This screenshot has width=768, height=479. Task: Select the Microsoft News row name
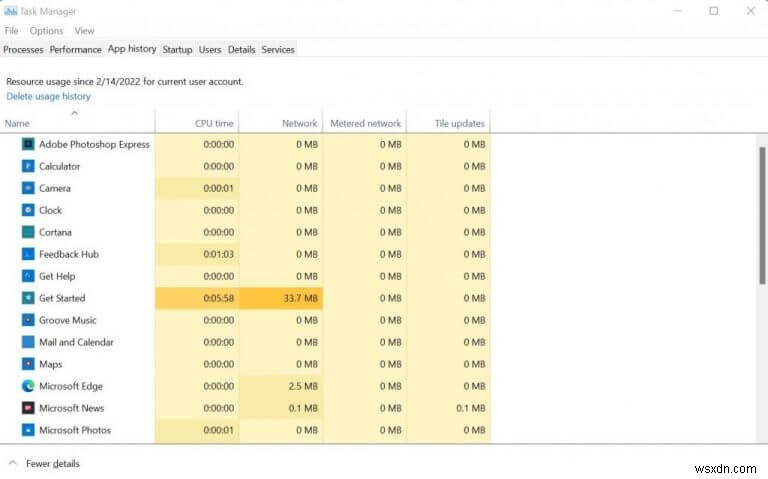click(72, 408)
